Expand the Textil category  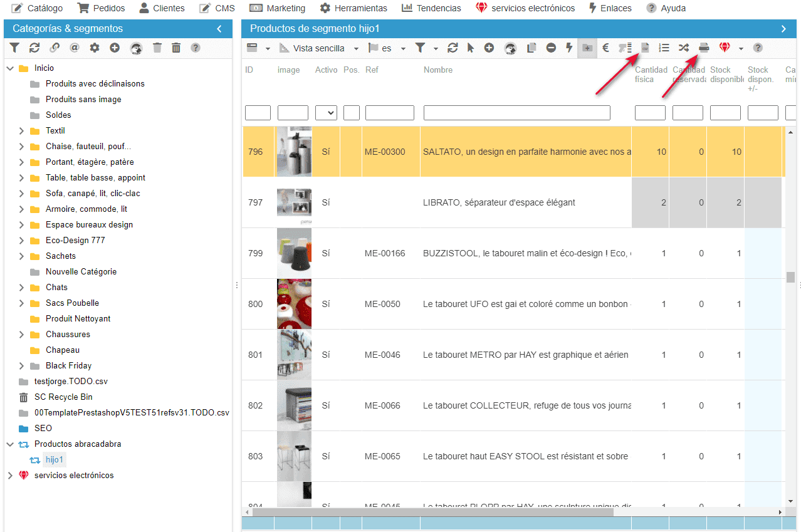(x=21, y=131)
